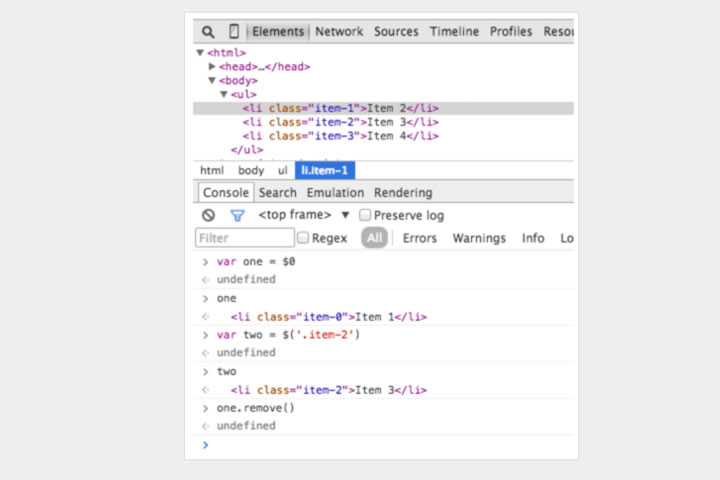Enable the Preserve log checkbox
Image resolution: width=720 pixels, height=480 pixels.
coord(365,215)
